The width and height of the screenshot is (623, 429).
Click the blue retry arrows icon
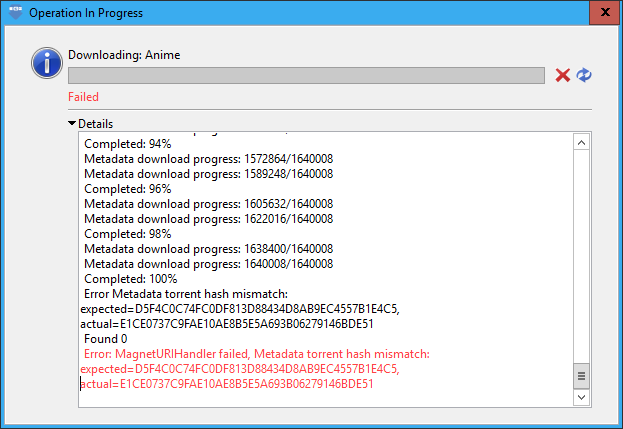pyautogui.click(x=584, y=75)
